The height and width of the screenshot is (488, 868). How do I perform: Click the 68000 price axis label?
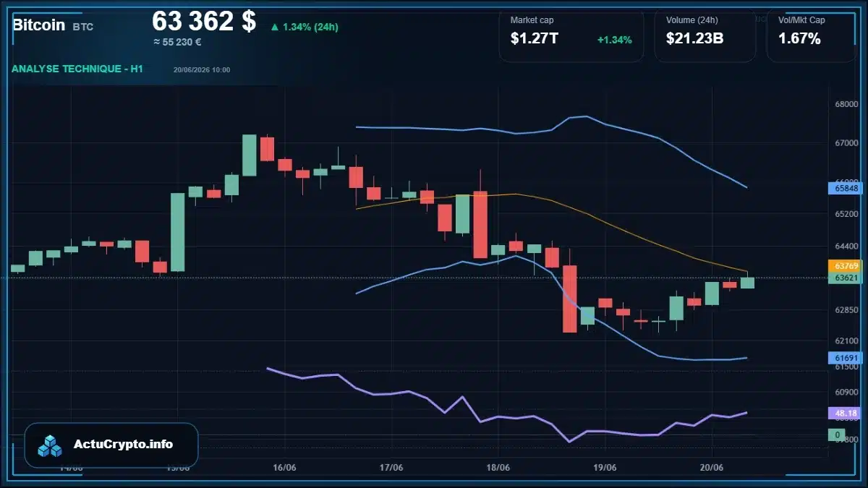[x=846, y=103]
